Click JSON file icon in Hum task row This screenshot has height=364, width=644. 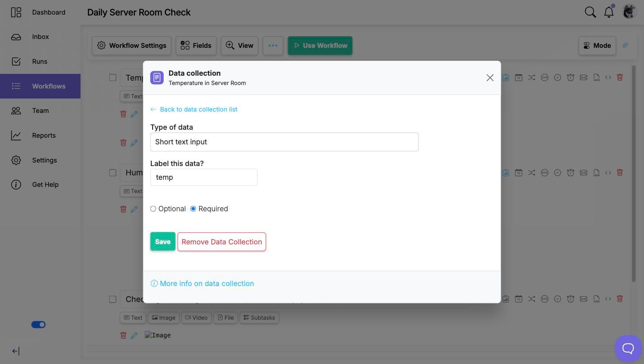point(597,172)
